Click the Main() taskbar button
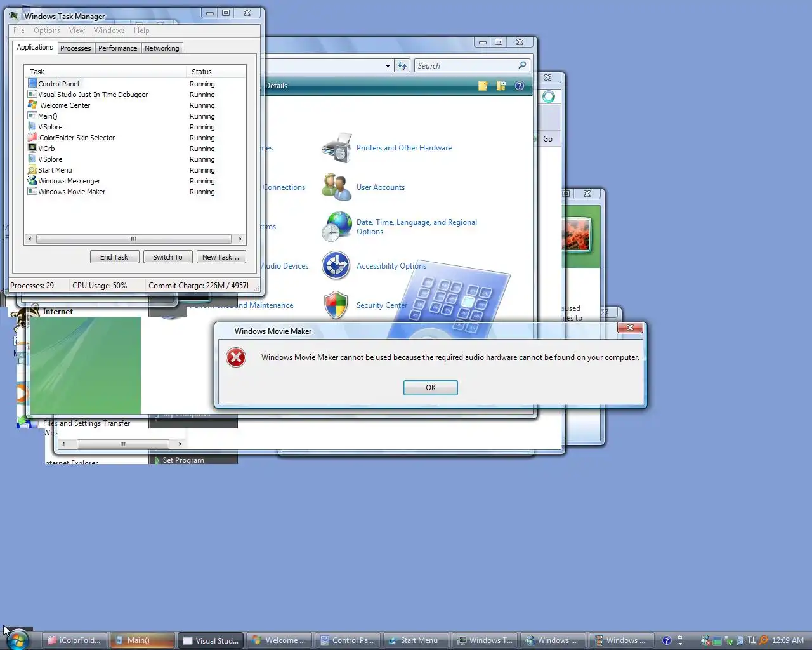The width and height of the screenshot is (812, 650). tap(142, 640)
